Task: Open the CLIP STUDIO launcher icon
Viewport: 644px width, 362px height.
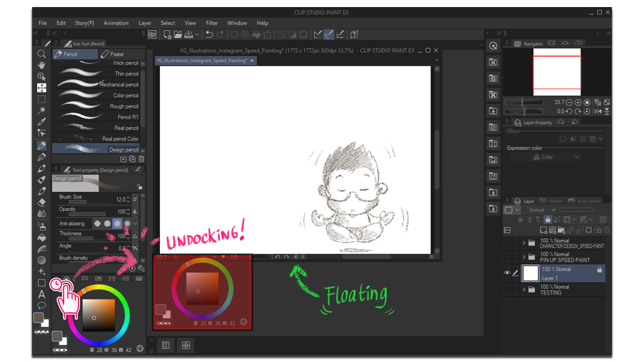Action: (x=152, y=34)
